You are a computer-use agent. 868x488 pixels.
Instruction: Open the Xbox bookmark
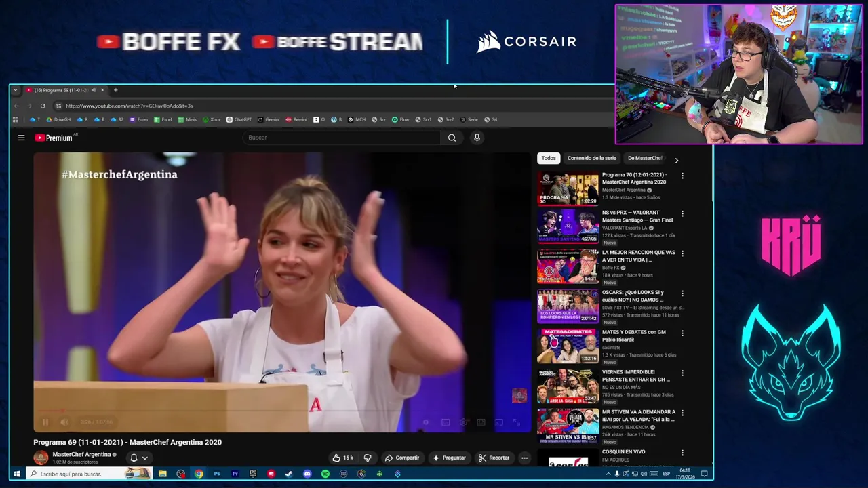[212, 119]
